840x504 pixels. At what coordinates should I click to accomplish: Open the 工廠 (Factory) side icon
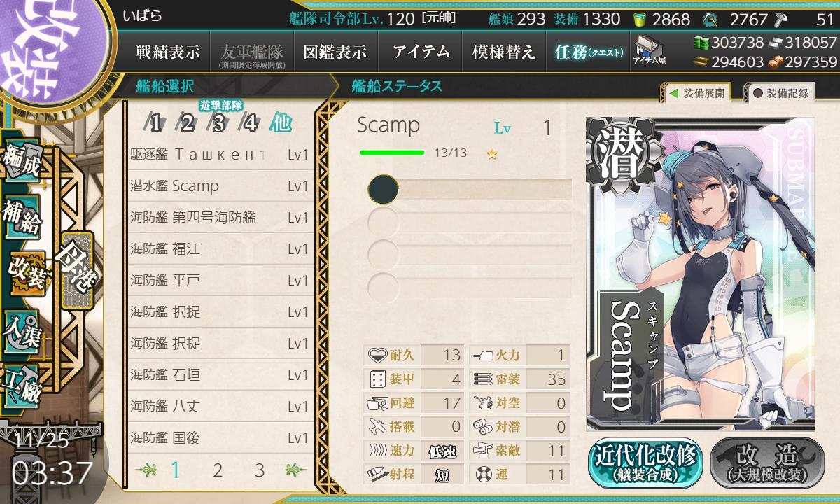click(x=22, y=384)
